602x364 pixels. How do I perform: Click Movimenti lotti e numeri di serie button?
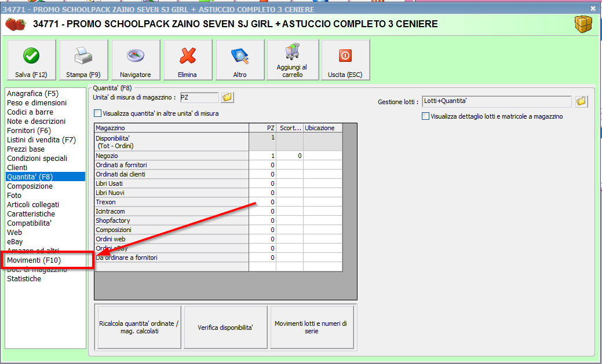pyautogui.click(x=311, y=327)
